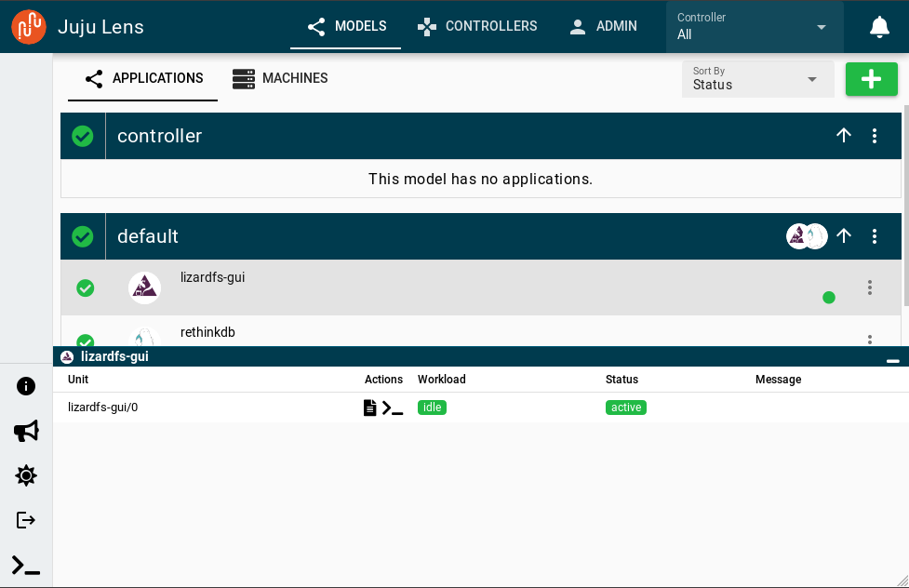Click the application avatars in default header
Image resolution: width=909 pixels, height=588 pixels.
point(807,236)
